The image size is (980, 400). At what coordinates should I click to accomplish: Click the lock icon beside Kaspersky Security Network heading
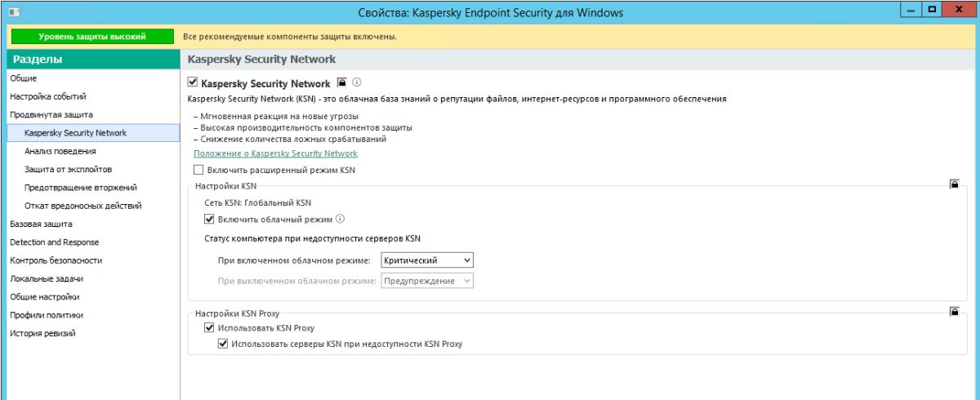pyautogui.click(x=342, y=83)
